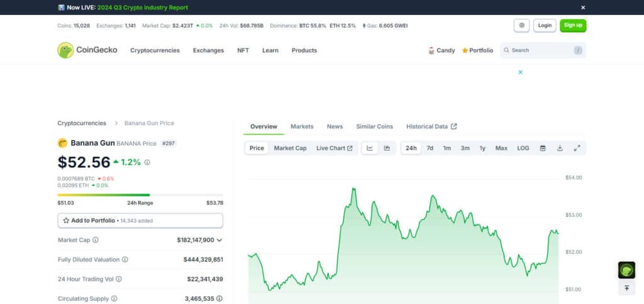This screenshot has width=644, height=304.
Task: Select the 1y time range
Action: tap(482, 148)
